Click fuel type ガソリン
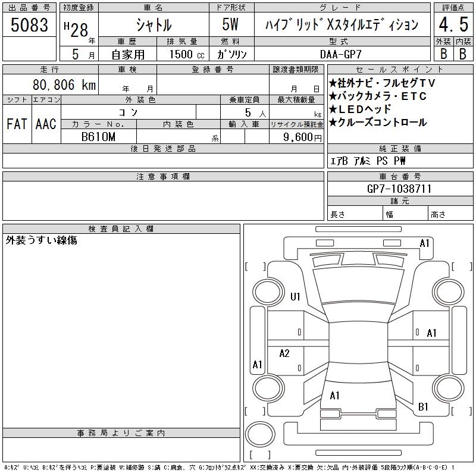The height and width of the screenshot is (476, 476). click(x=231, y=54)
